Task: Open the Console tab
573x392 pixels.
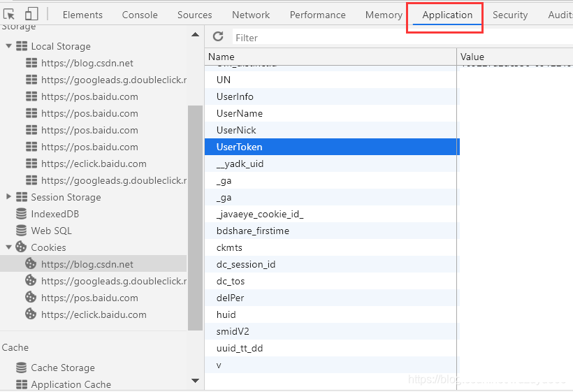Action: (140, 15)
